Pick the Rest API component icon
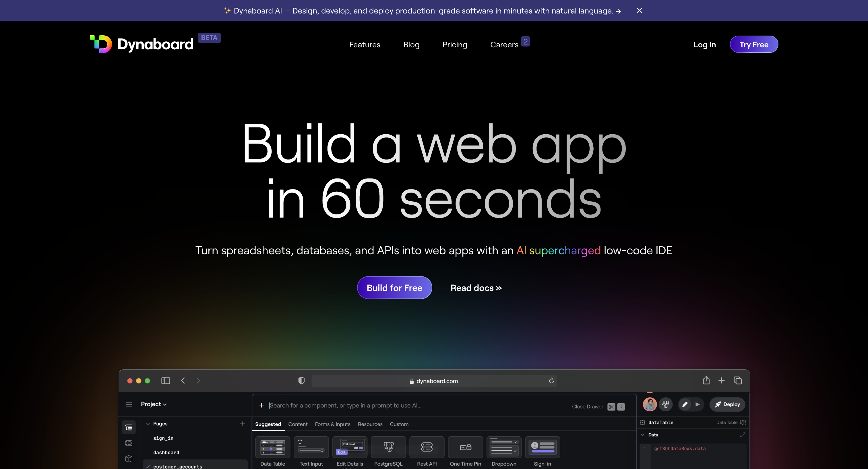868x469 pixels. click(x=427, y=447)
